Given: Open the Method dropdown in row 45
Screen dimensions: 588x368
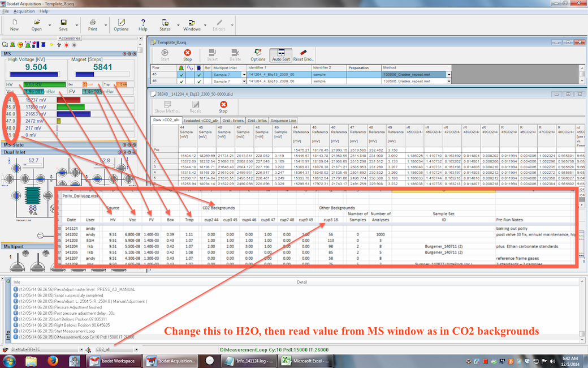Looking at the screenshot, I should pos(449,75).
